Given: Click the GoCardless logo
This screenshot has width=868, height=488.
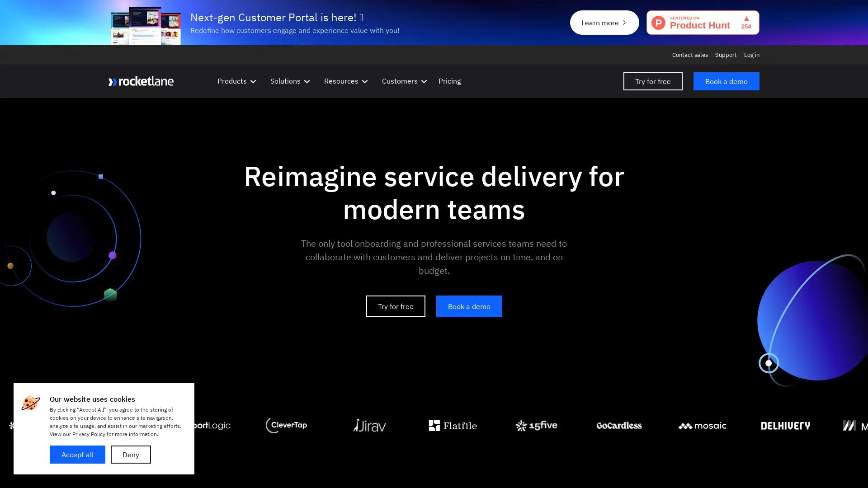Looking at the screenshot, I should click(619, 425).
